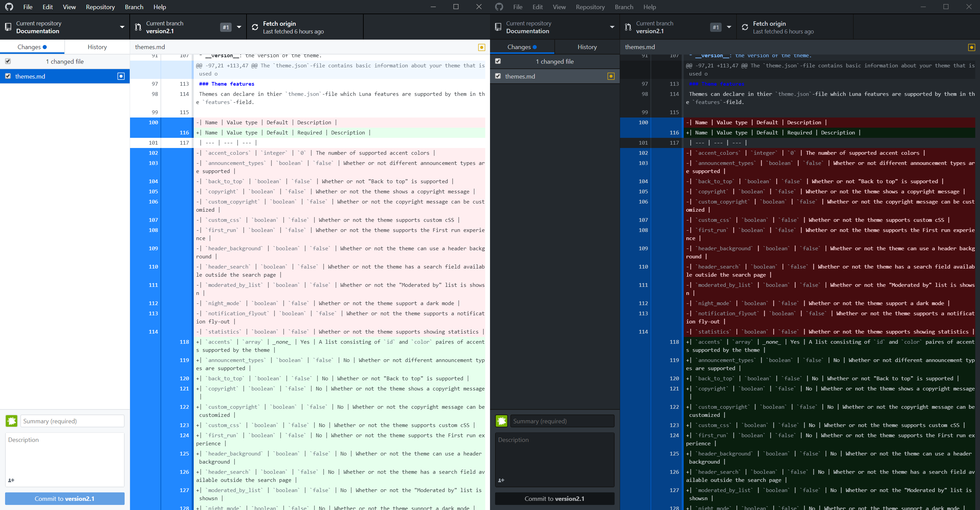
Task: Click branch icon in left light window
Action: [138, 27]
